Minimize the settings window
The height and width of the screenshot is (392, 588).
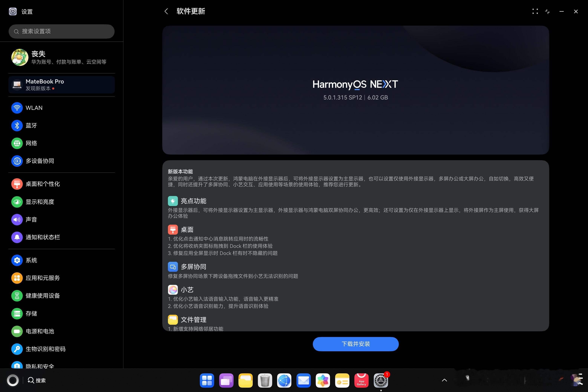tap(561, 11)
